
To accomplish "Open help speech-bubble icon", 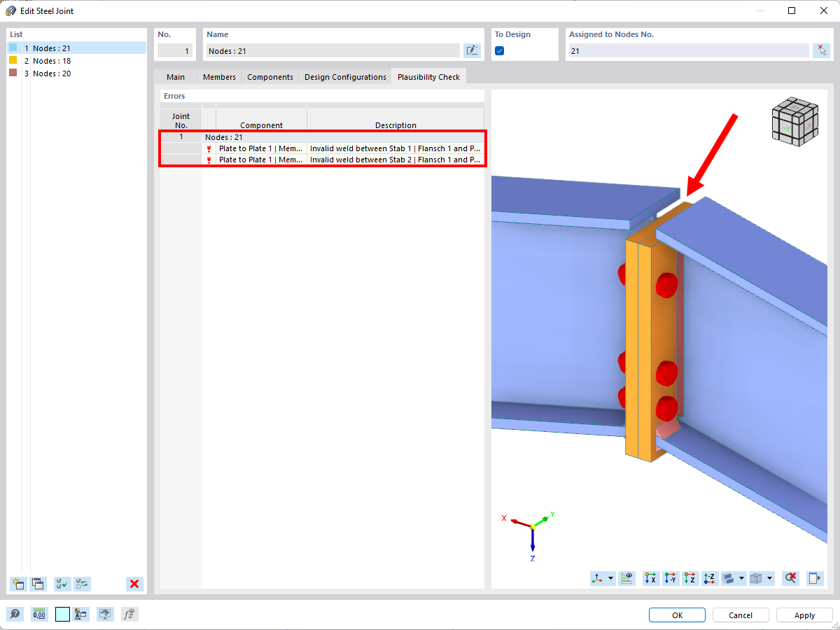I will 15,614.
